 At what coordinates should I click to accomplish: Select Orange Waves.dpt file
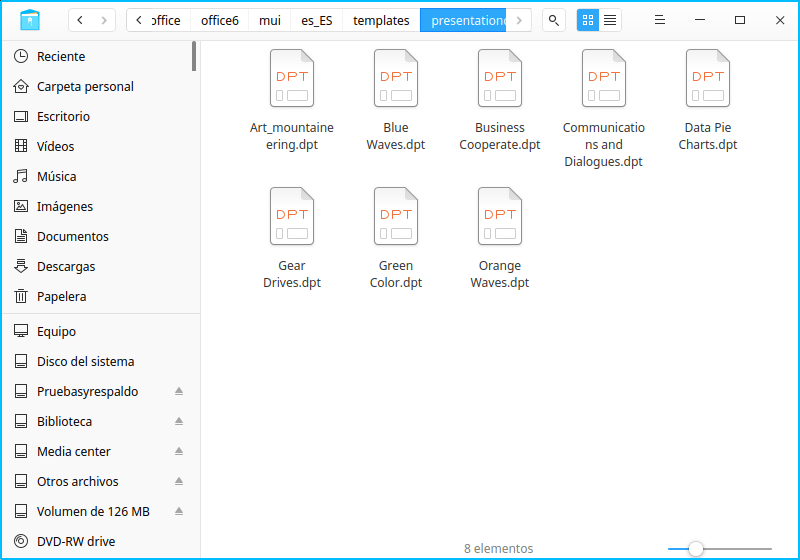tap(500, 238)
